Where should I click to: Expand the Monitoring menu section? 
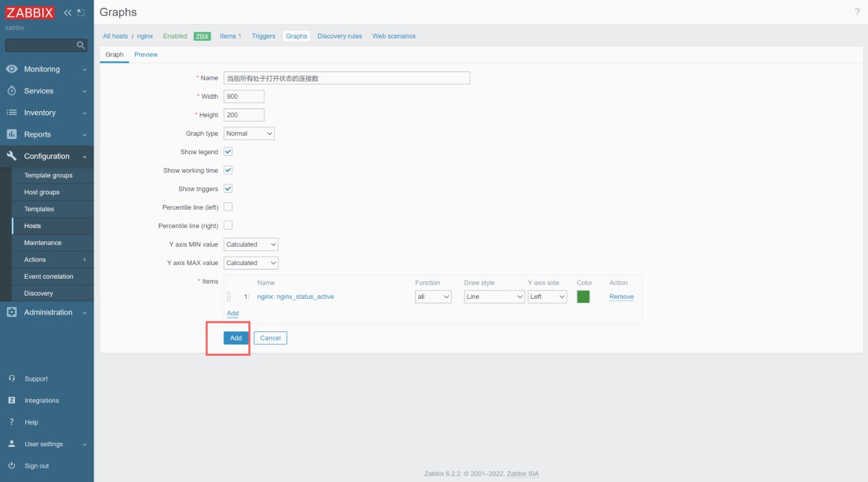(x=85, y=70)
